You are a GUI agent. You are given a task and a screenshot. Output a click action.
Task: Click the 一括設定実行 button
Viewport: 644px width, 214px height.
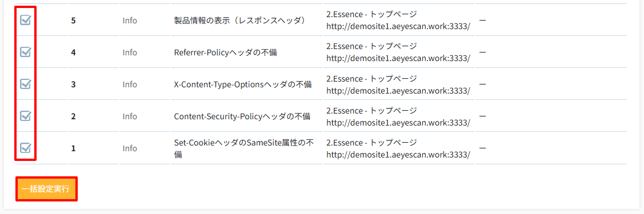[46, 189]
